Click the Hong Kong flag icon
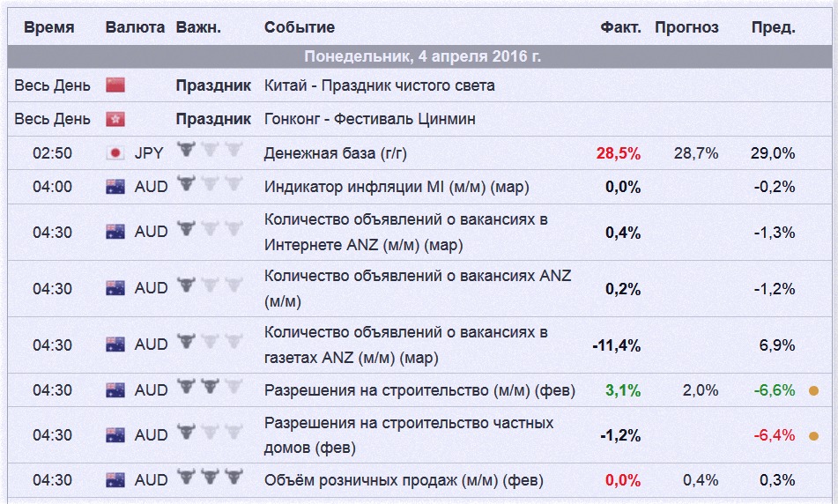This screenshot has width=838, height=504. 115,119
